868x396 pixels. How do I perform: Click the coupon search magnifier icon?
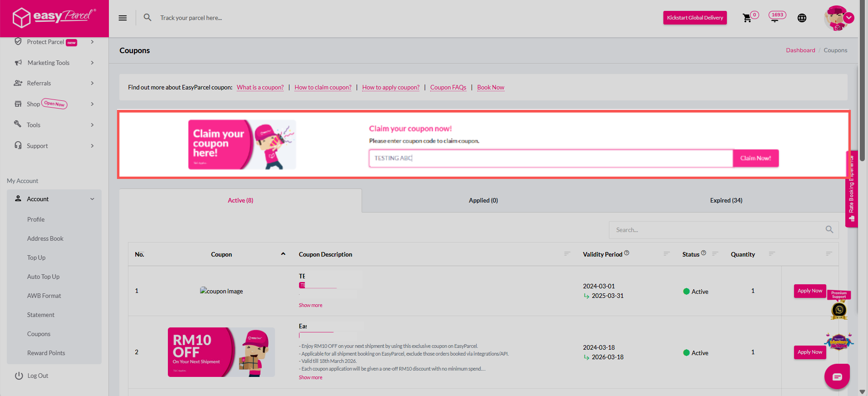(829, 229)
